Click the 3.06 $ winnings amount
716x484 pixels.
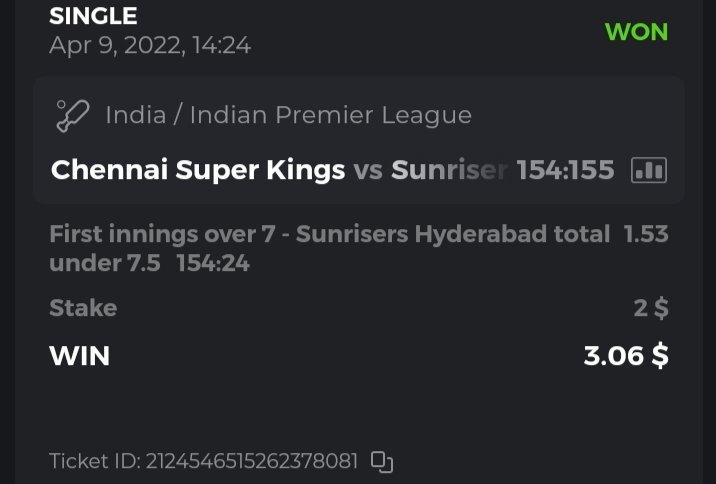(626, 355)
